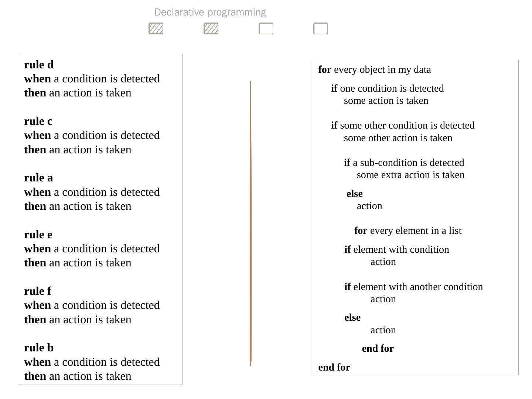Click the "rule b" heading
Viewport: 532px width, 399px height.
[x=39, y=348]
